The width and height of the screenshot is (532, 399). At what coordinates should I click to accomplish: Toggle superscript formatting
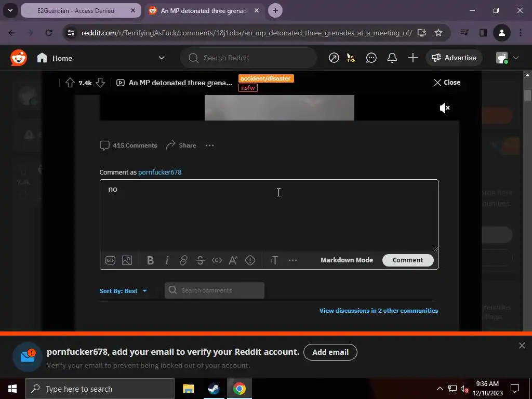coord(233,260)
